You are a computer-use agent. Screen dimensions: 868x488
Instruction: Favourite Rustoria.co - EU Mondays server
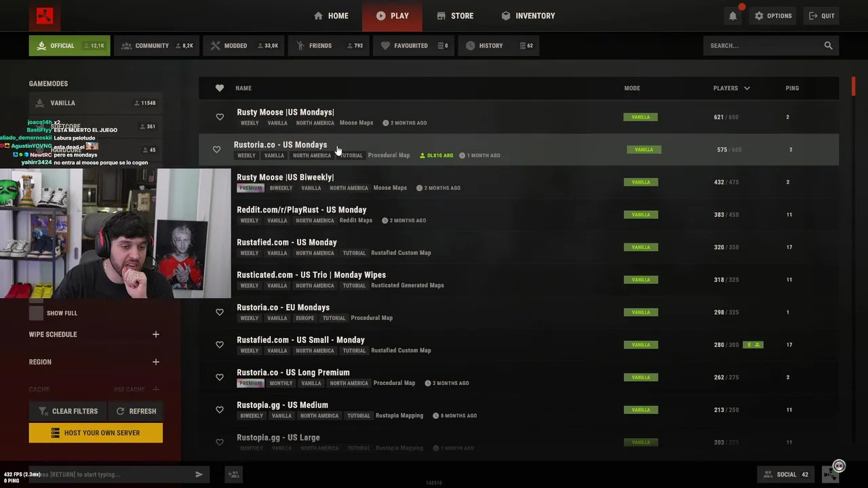point(219,312)
